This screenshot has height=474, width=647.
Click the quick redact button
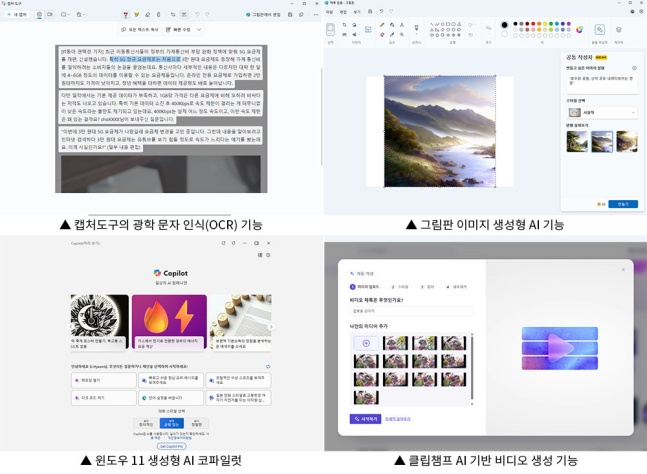point(178,30)
